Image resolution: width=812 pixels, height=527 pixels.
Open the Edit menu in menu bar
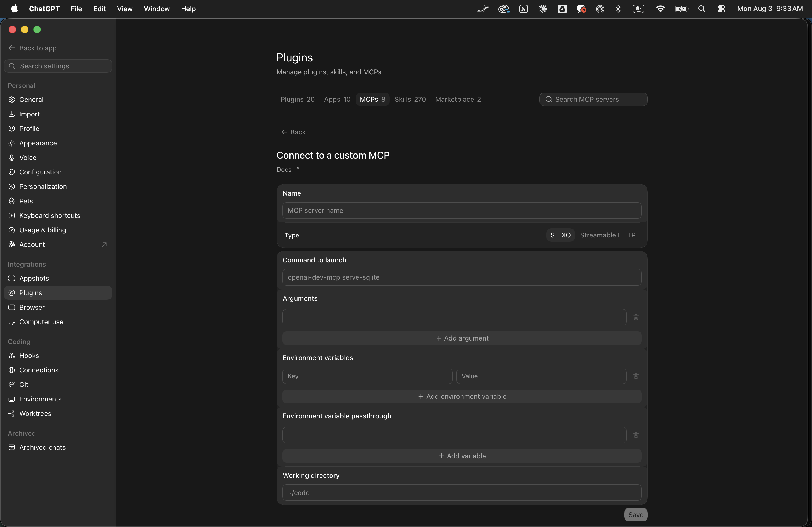pos(100,9)
